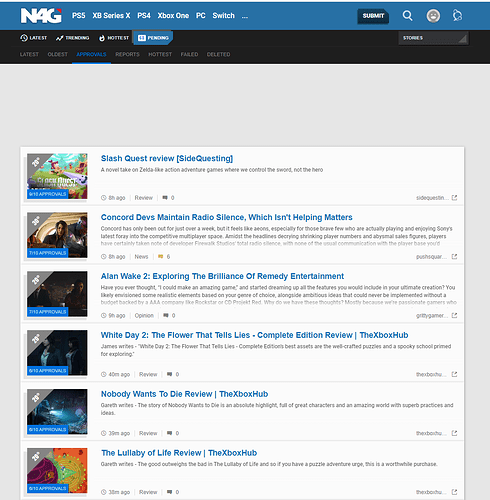The image size is (490, 500).
Task: Click the N4G logo
Action: (x=41, y=16)
